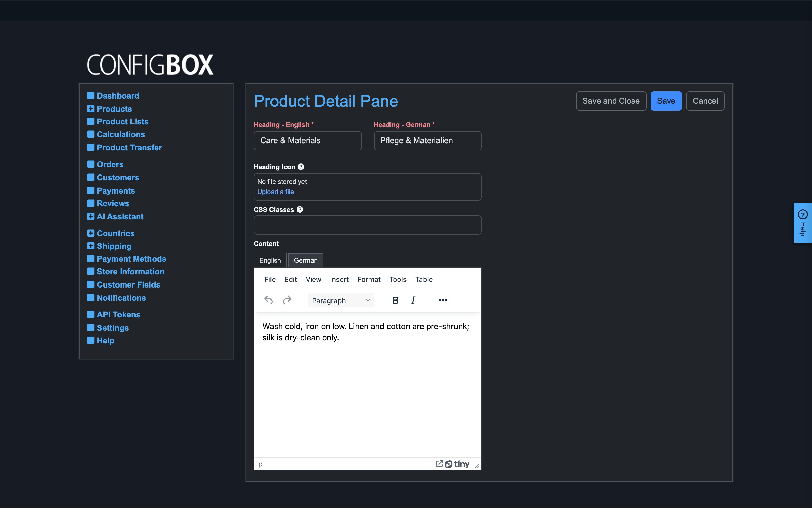
Task: Toggle Bold formatting in the editor
Action: pyautogui.click(x=395, y=300)
